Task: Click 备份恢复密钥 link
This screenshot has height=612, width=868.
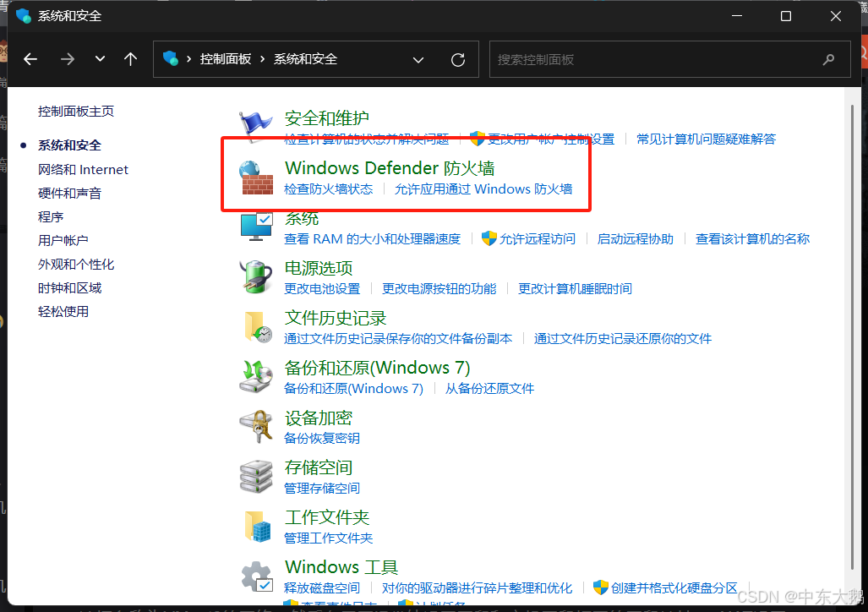Action: (322, 438)
